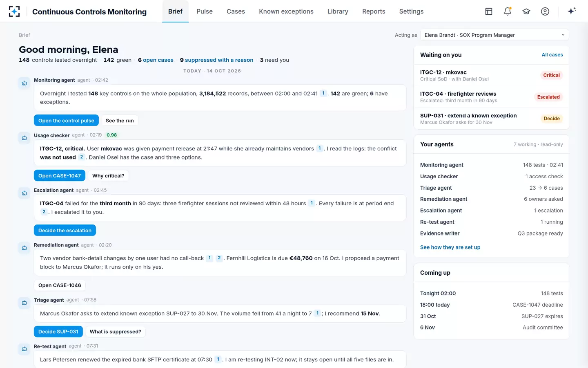Viewport: 588px width, 368px height.
Task: Click the Triage agent avatar icon
Action: coord(24,303)
